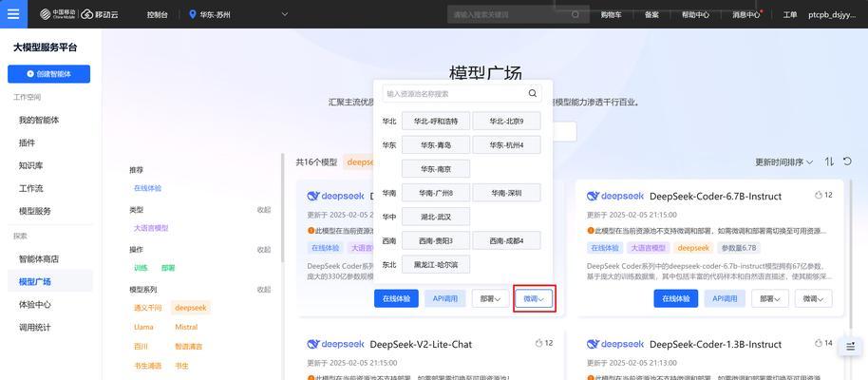The height and width of the screenshot is (380, 868).
Task: Select 西南-成都4 resource pool
Action: (506, 240)
